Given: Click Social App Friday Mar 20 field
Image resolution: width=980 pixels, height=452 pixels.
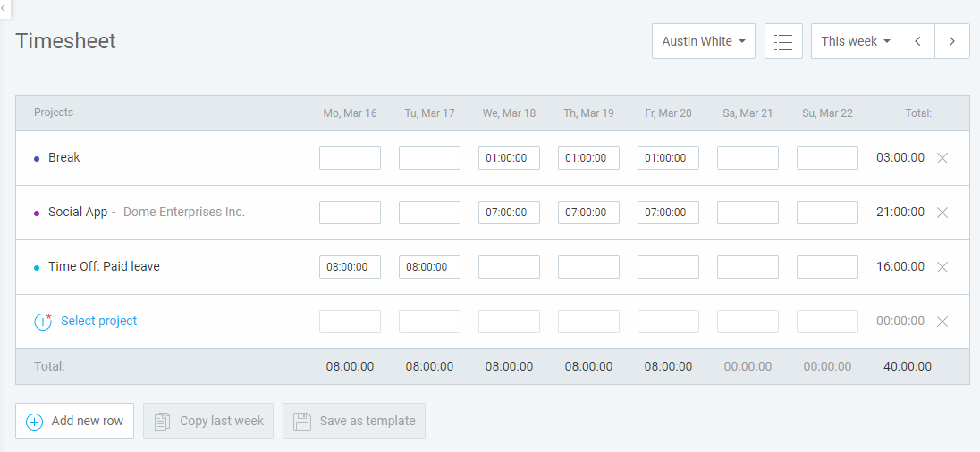Looking at the screenshot, I should click(x=668, y=213).
